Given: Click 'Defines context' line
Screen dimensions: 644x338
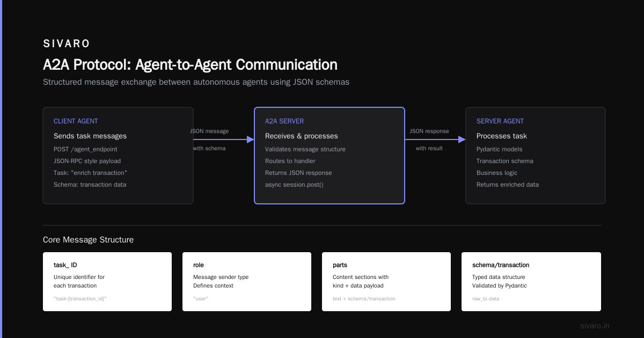Looking at the screenshot, I should (x=214, y=285).
